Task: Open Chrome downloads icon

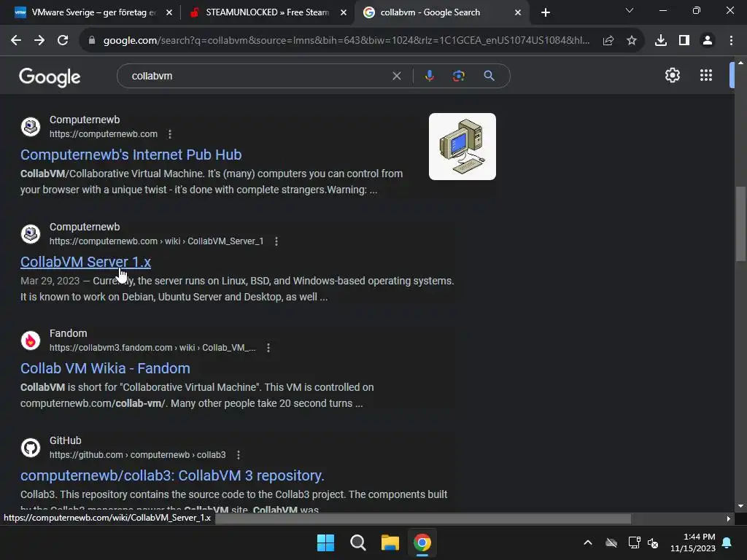Action: pos(661,41)
